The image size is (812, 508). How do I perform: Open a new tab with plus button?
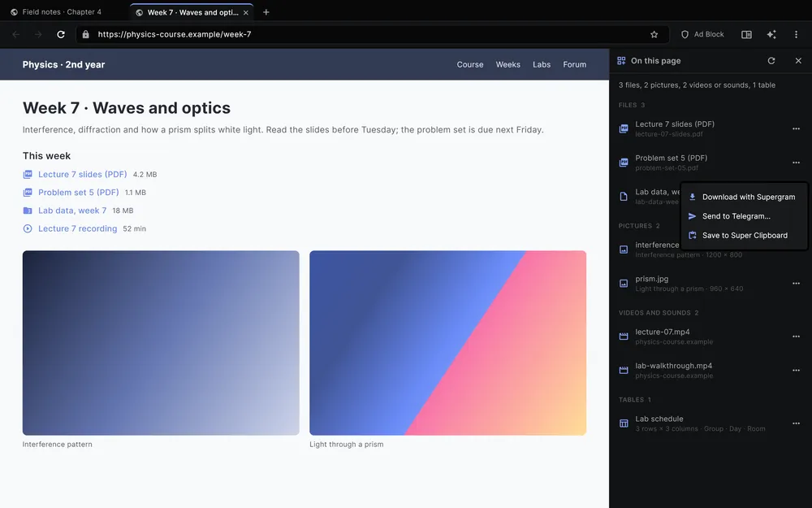[266, 12]
